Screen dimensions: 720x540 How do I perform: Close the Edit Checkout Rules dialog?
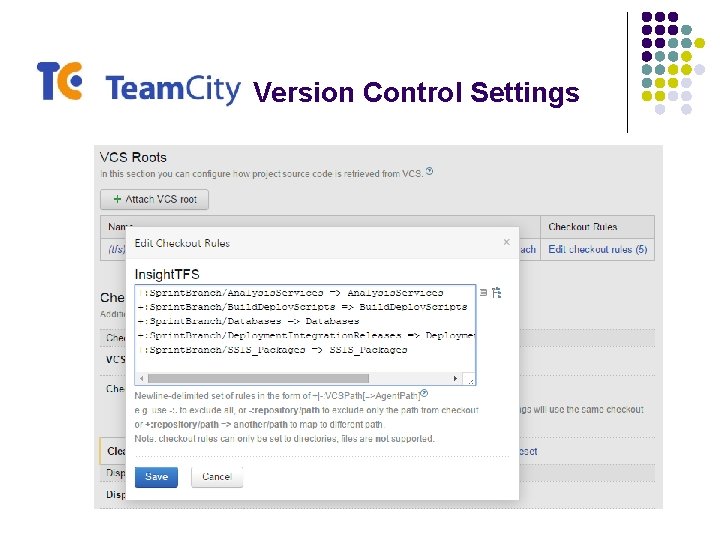point(506,242)
